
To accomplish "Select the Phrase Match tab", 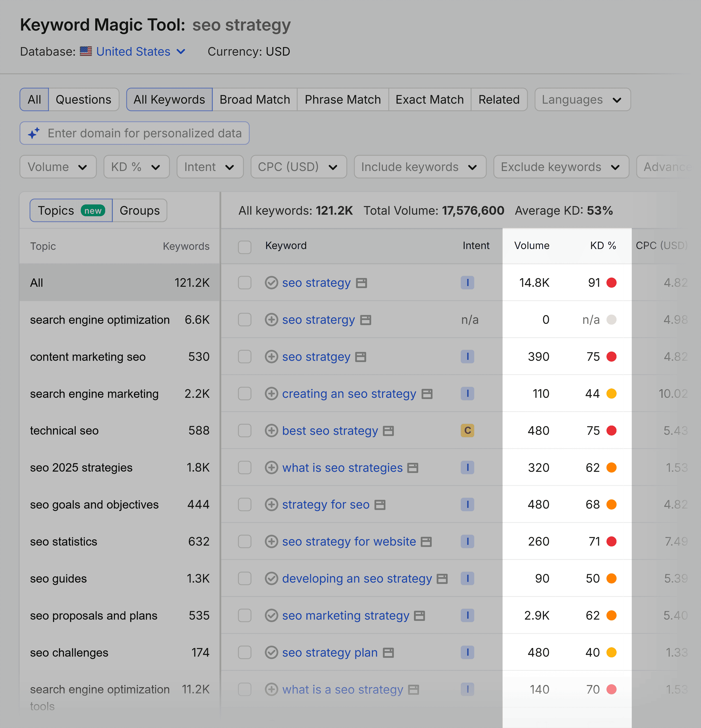I will (x=343, y=100).
